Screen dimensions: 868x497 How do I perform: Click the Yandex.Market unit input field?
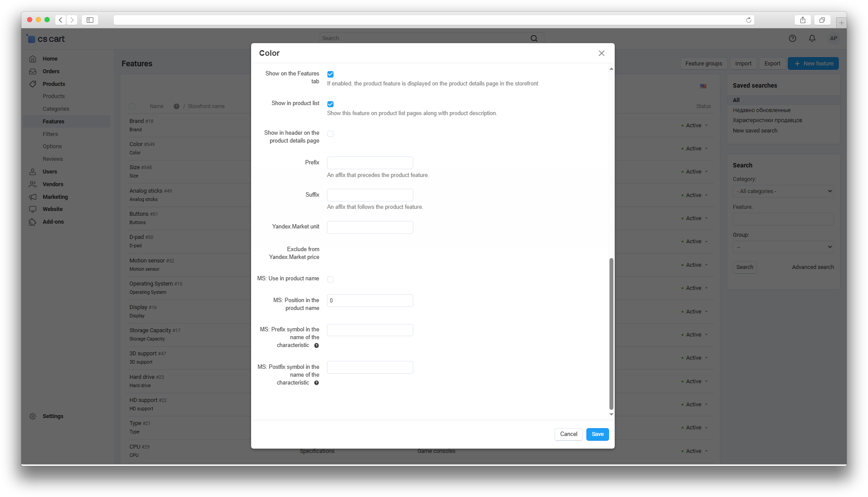(x=370, y=227)
